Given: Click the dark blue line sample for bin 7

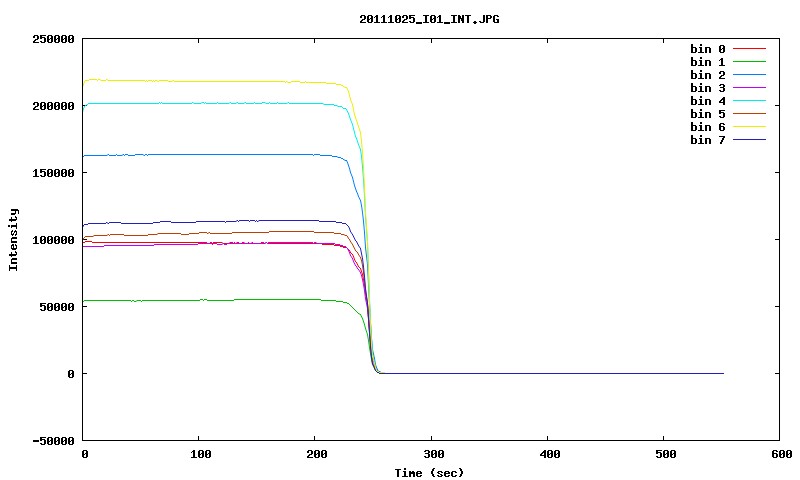Looking at the screenshot, I should [749, 139].
